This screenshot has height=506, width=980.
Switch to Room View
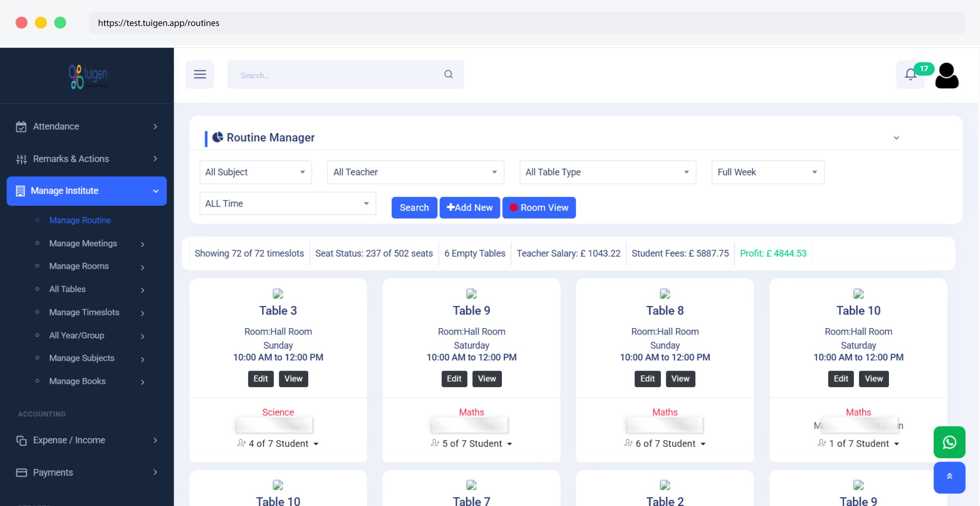(x=539, y=208)
